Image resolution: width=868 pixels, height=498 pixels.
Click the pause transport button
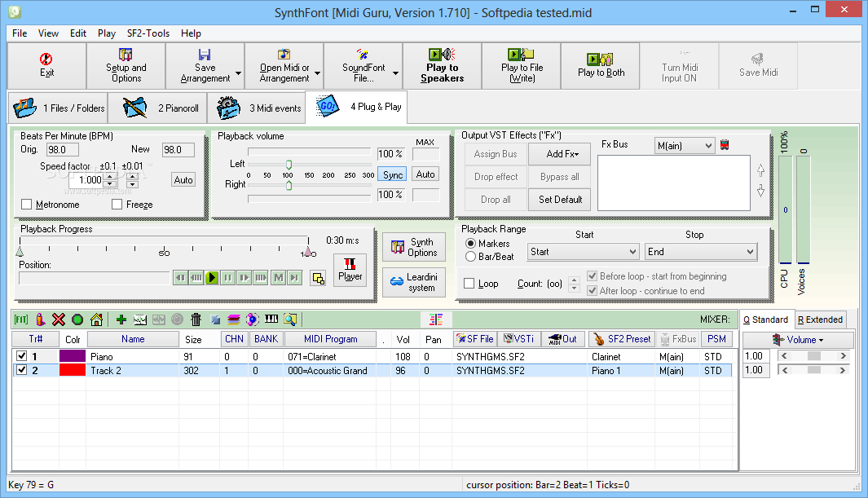click(x=227, y=278)
